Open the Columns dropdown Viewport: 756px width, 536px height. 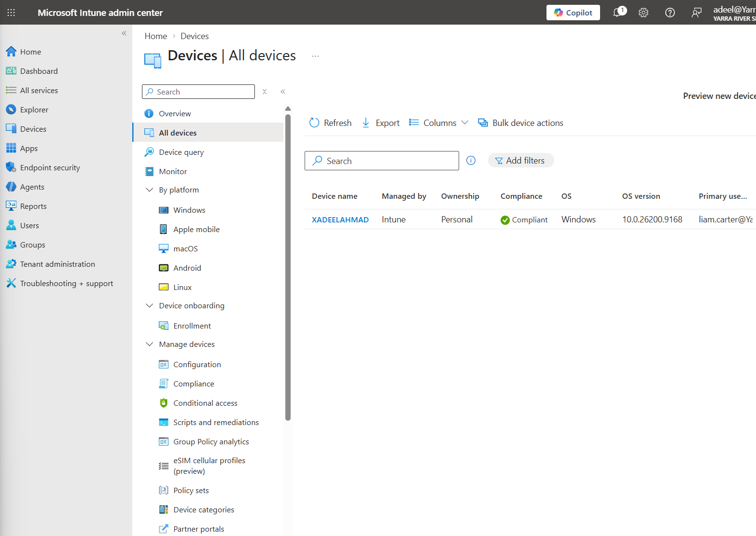click(x=438, y=123)
